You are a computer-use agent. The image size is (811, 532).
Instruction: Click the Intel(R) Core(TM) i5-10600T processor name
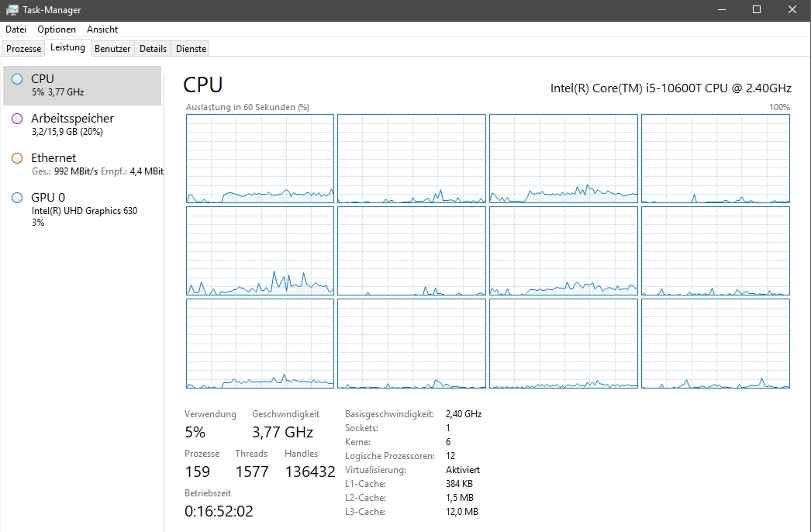[x=671, y=88]
